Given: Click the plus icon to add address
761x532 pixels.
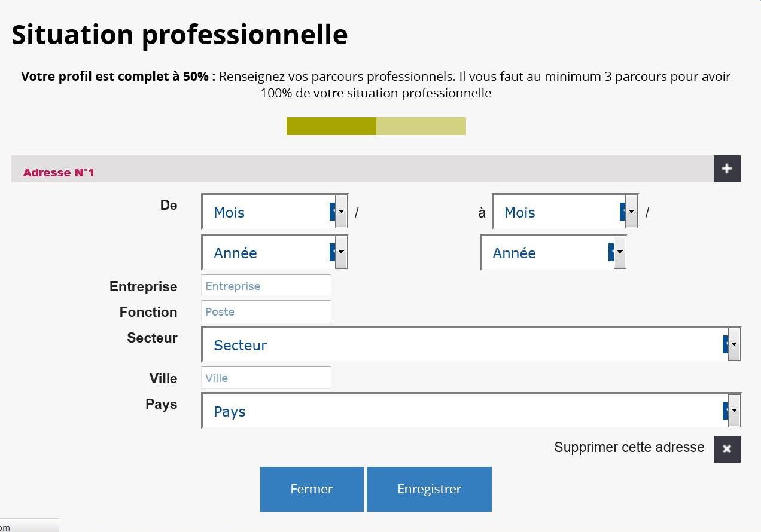Looking at the screenshot, I should 727,169.
